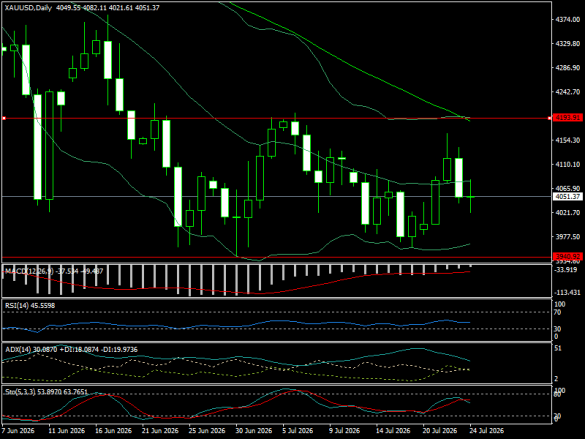Viewport: 585px width, 439px height.
Task: Select the red 3940.92 price tag
Action: click(x=567, y=257)
